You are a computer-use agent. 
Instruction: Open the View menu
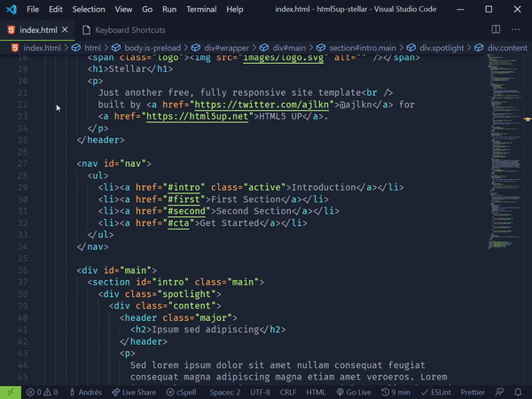pyautogui.click(x=123, y=9)
